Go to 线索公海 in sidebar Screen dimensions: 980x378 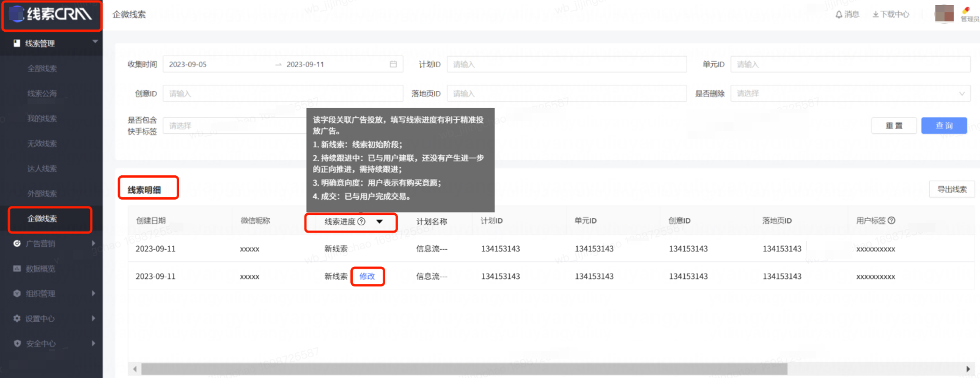(x=42, y=93)
